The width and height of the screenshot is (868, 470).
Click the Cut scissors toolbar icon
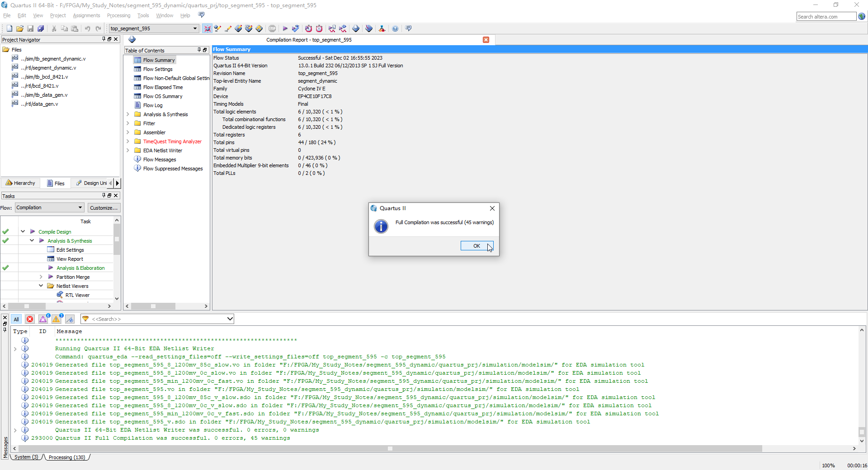[54, 28]
